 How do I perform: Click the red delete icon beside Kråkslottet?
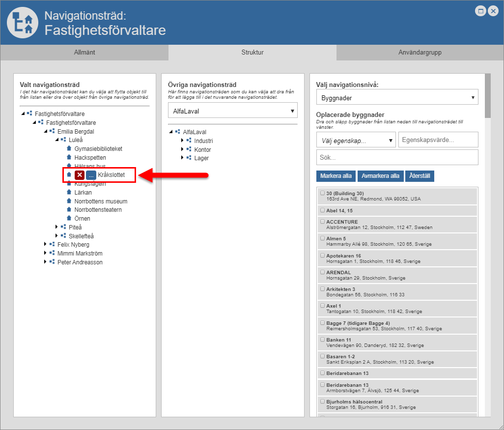[x=80, y=175]
